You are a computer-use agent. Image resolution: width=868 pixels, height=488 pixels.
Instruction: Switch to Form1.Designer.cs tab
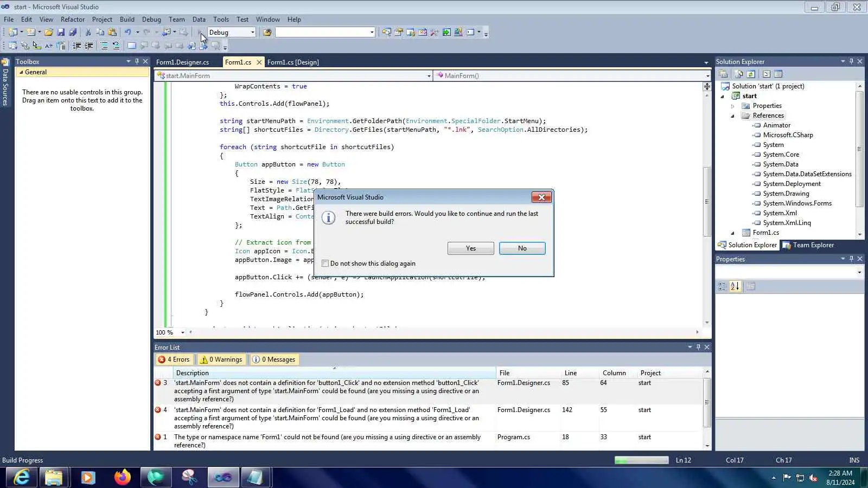[183, 62]
